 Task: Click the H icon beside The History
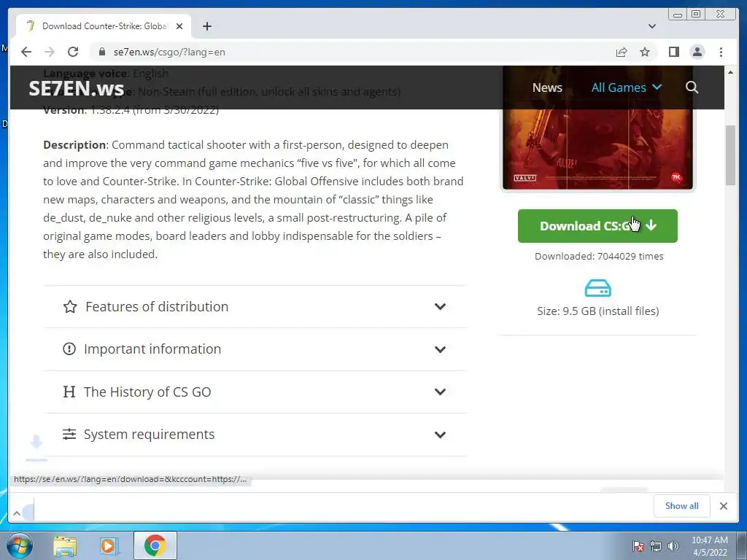pyautogui.click(x=69, y=392)
